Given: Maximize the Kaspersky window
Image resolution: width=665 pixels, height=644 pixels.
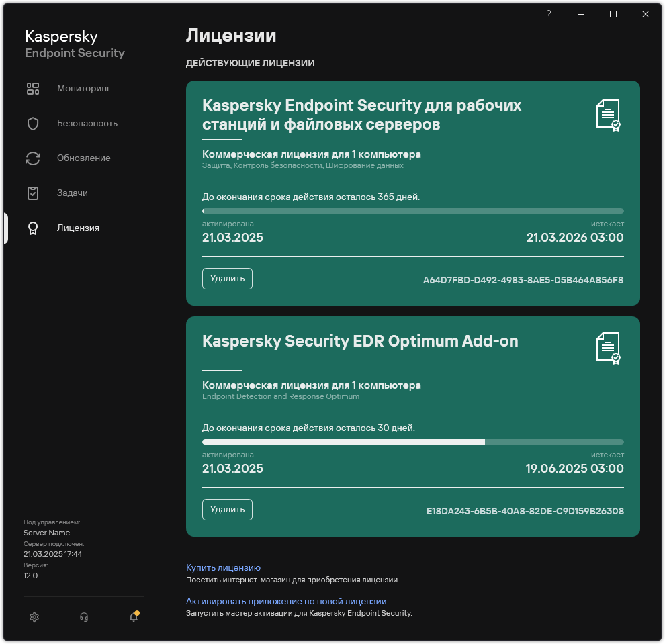Looking at the screenshot, I should [613, 14].
